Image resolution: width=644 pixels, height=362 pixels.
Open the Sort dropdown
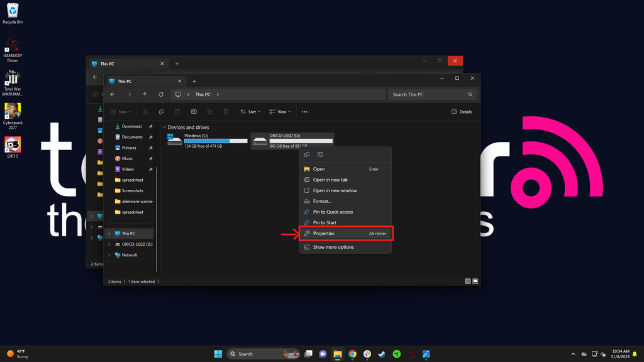pos(250,112)
